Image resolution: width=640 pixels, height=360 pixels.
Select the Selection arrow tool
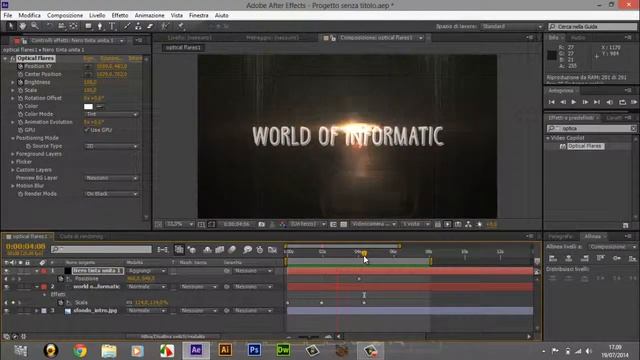click(x=11, y=26)
